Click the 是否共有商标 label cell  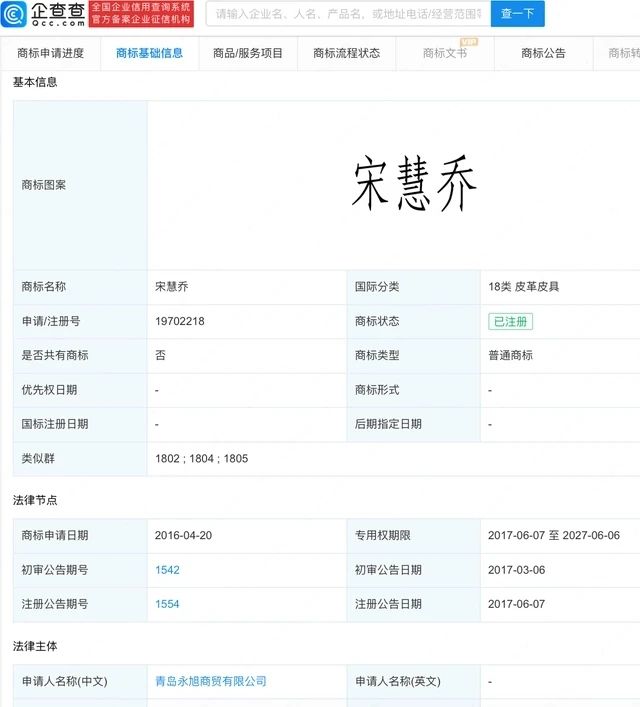(x=80, y=356)
